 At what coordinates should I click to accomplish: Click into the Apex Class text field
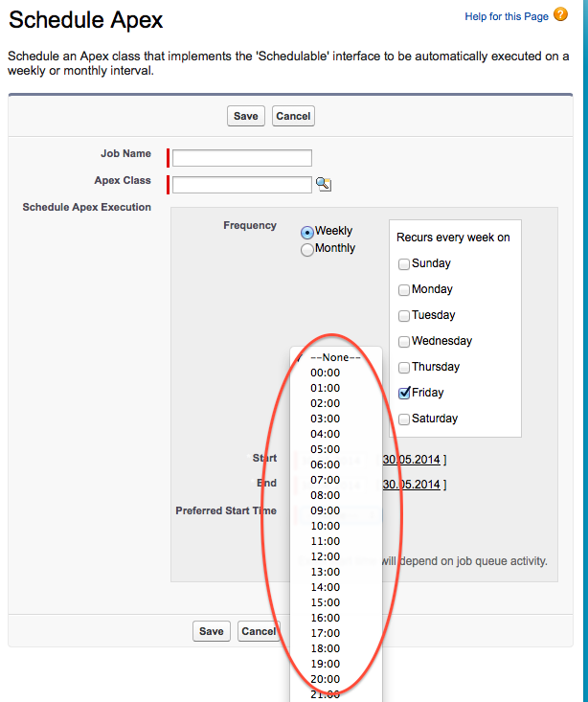242,185
